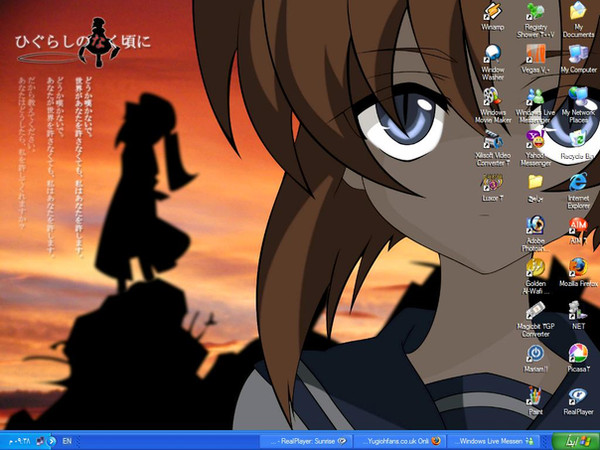Switch to the Yugiohfans.co.uk Firefox taskbar button
Screen dimensions: 600x450
(399, 441)
